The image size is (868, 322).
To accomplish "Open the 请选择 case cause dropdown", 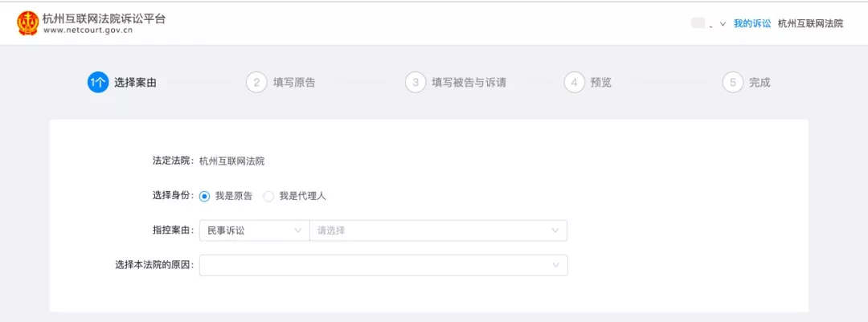I will (x=438, y=230).
